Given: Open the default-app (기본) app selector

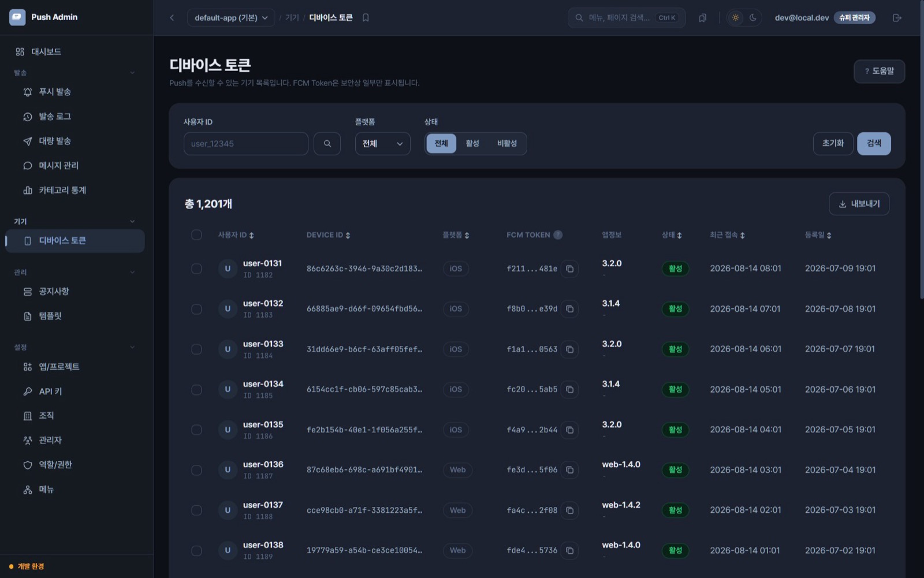Looking at the screenshot, I should 231,18.
